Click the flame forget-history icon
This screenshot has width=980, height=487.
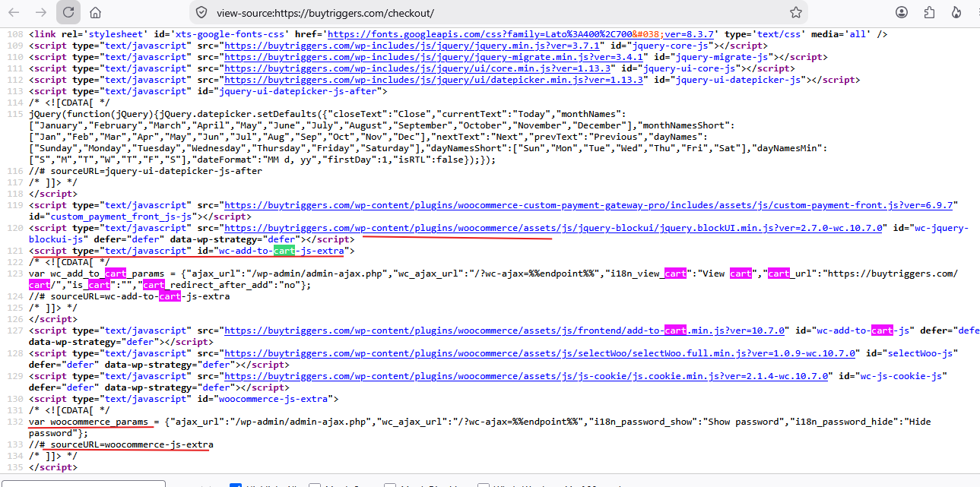(x=957, y=12)
